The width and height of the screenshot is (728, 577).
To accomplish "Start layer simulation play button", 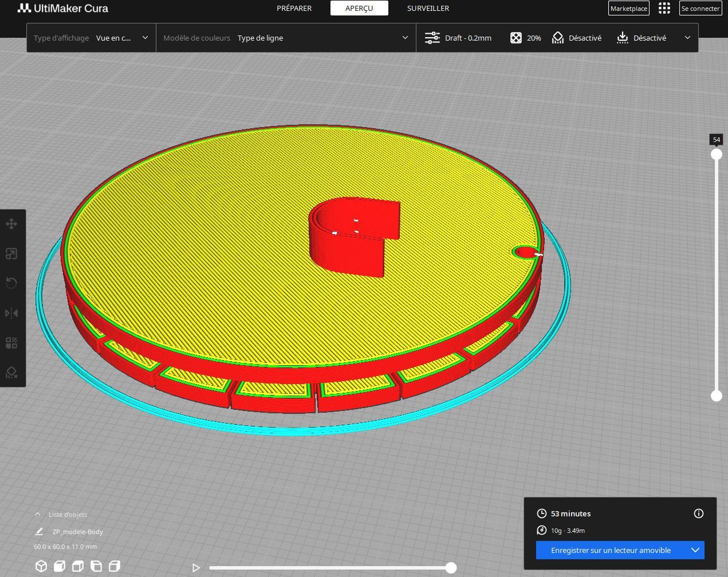I will (196, 568).
